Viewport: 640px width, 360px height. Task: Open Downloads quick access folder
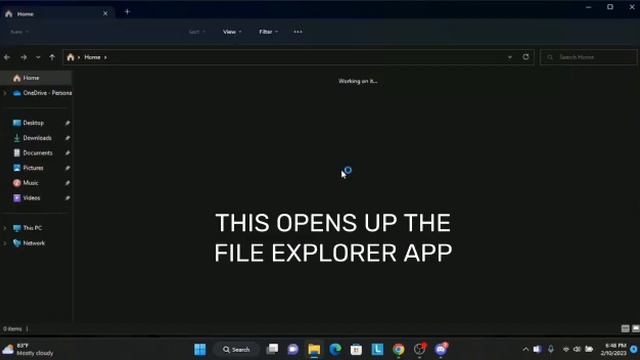tap(37, 138)
